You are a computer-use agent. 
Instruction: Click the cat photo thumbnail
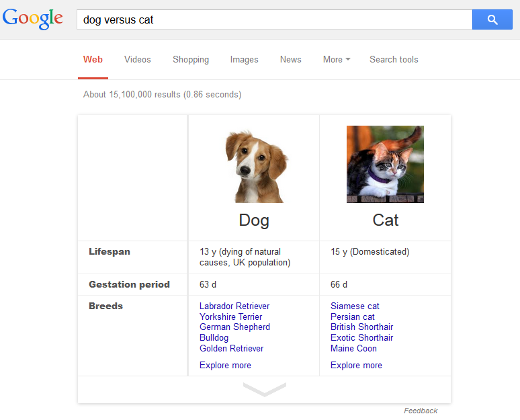coord(385,165)
